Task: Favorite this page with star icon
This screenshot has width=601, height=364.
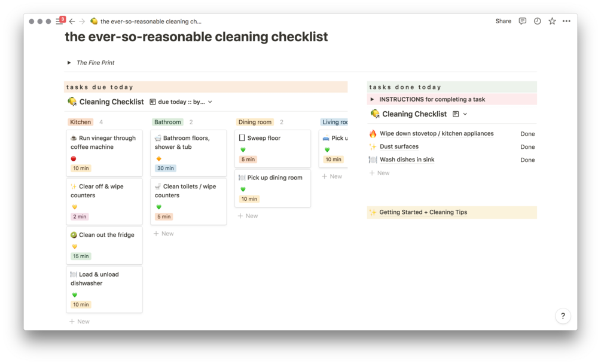Action: 552,21
